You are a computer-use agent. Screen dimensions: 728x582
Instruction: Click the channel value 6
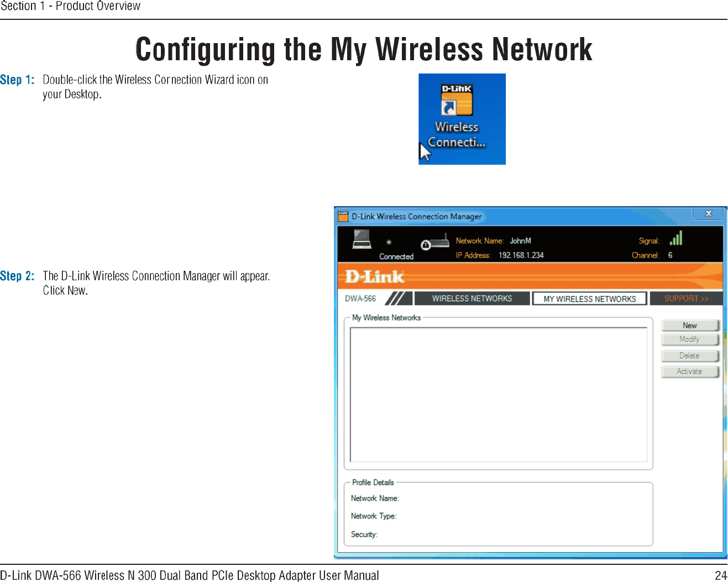click(x=671, y=255)
